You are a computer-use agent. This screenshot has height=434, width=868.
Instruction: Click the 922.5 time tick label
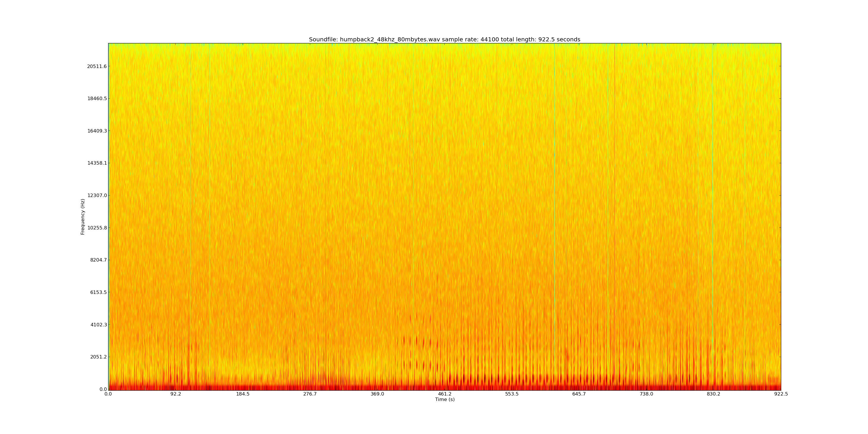pyautogui.click(x=781, y=394)
